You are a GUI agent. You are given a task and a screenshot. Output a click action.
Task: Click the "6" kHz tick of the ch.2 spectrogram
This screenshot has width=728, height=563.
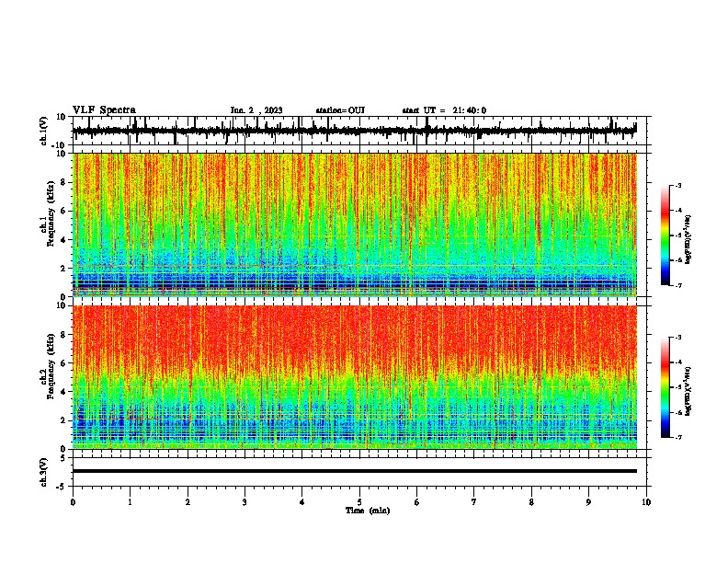[64, 363]
